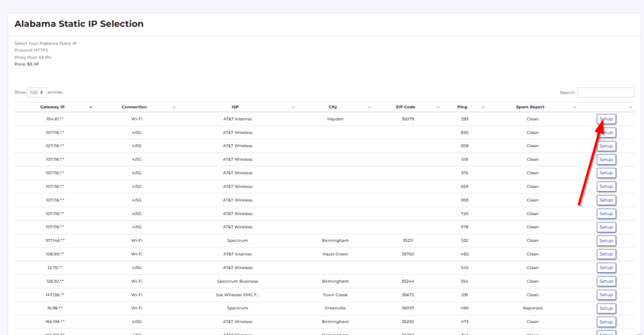644x335 pixels.
Task: Click Setup for the row with ping 375
Action: [606, 173]
